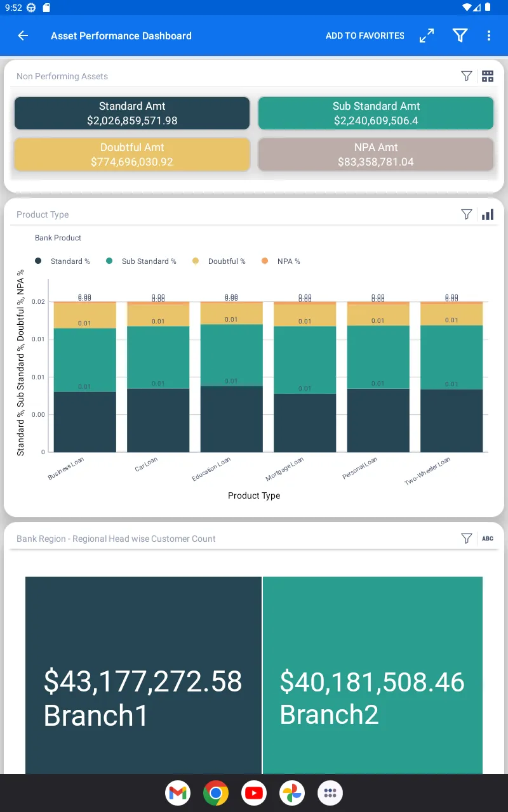508x812 pixels.
Task: Launch Chrome from the taskbar
Action: (x=216, y=793)
